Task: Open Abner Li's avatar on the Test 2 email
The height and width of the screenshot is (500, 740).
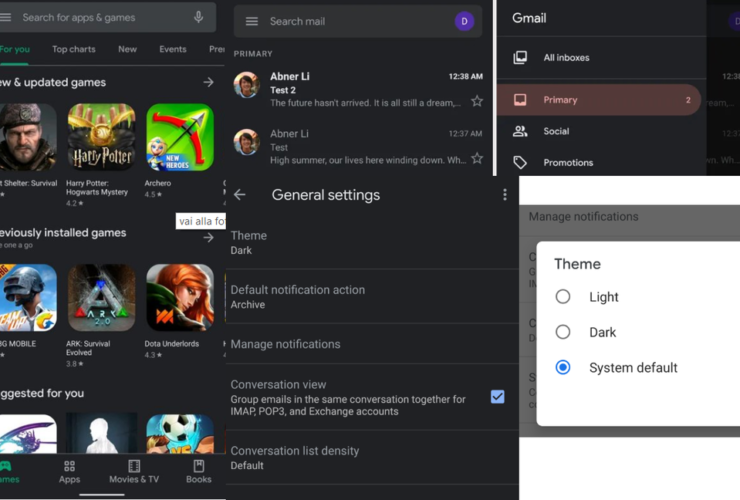Action: pyautogui.click(x=246, y=85)
